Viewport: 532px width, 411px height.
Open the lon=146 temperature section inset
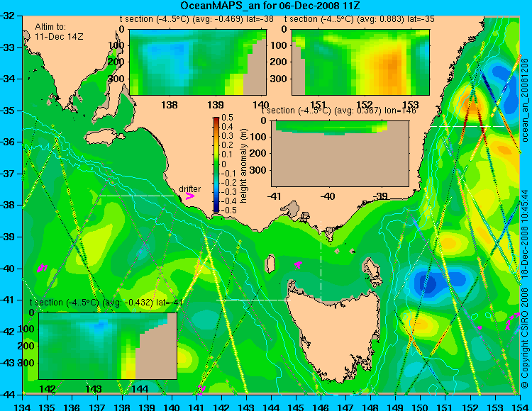(x=340, y=154)
